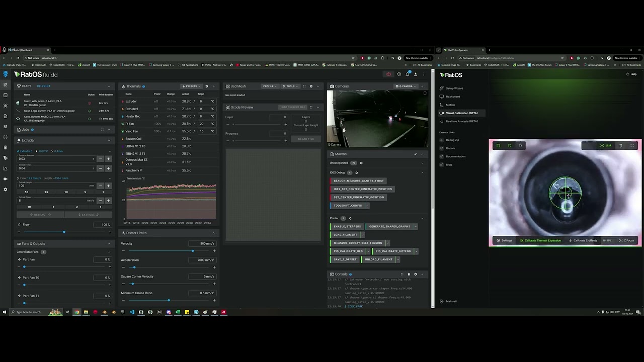Image resolution: width=644 pixels, height=362 pixels.
Task: Open the notifications bell
Action: (x=407, y=74)
